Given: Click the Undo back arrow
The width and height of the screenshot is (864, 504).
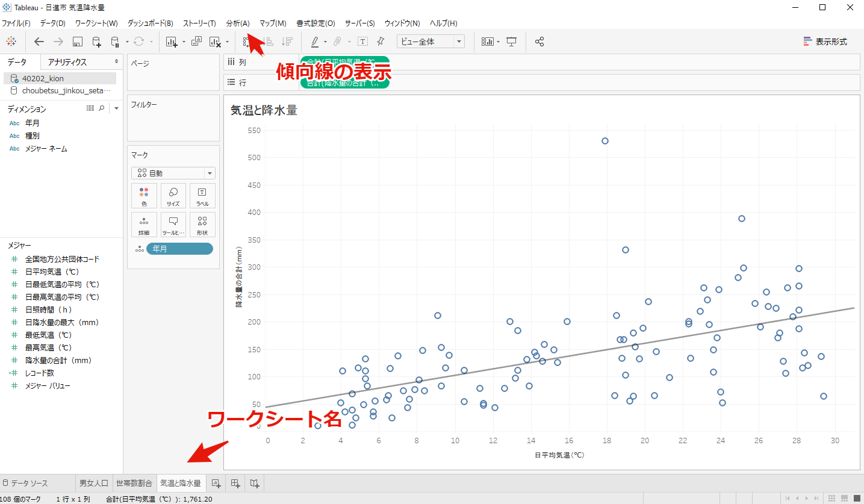Looking at the screenshot, I should pos(39,42).
